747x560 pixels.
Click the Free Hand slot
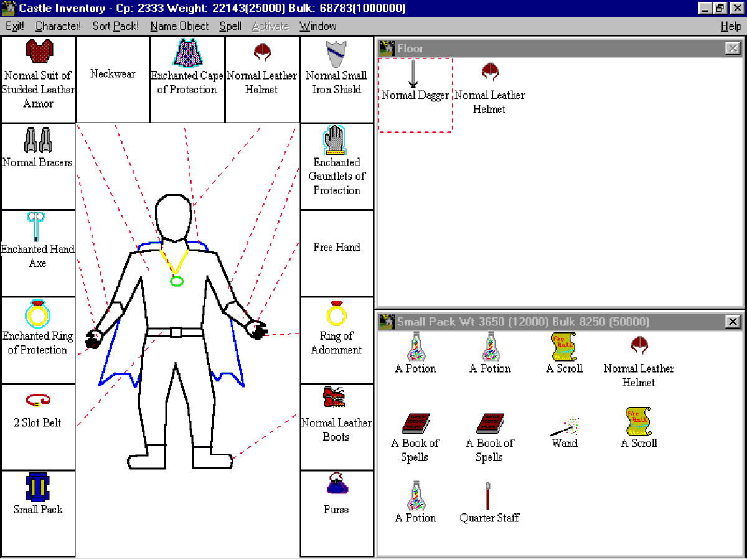(337, 253)
